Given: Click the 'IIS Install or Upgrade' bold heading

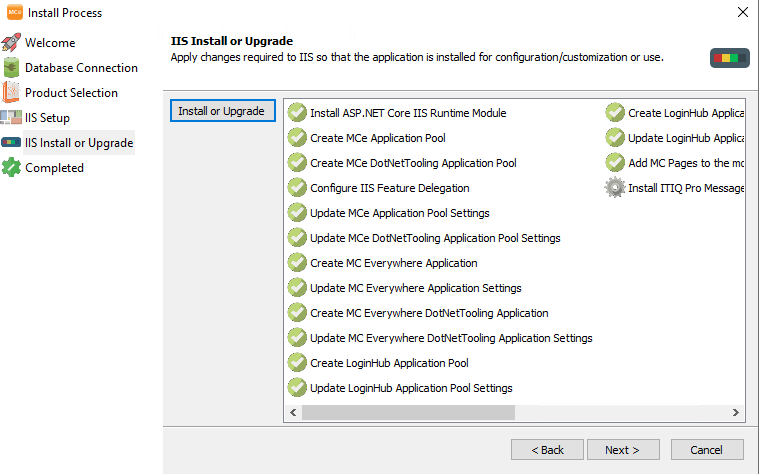Looking at the screenshot, I should point(232,41).
